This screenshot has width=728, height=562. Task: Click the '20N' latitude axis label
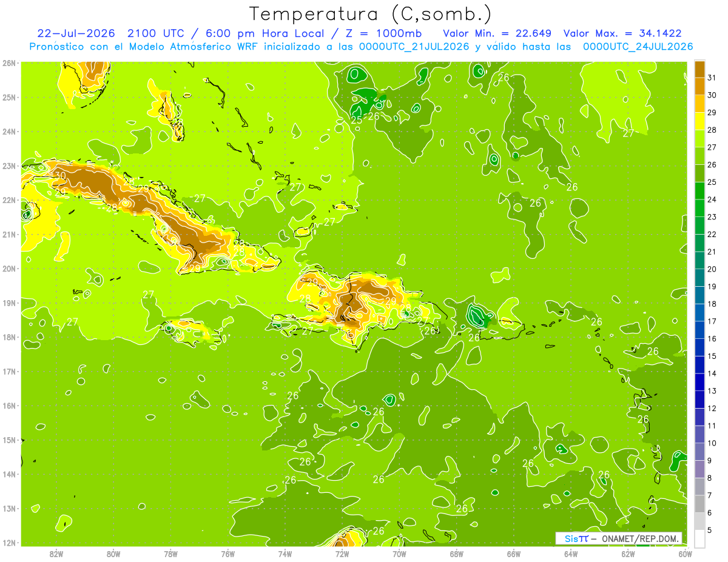pyautogui.click(x=9, y=269)
